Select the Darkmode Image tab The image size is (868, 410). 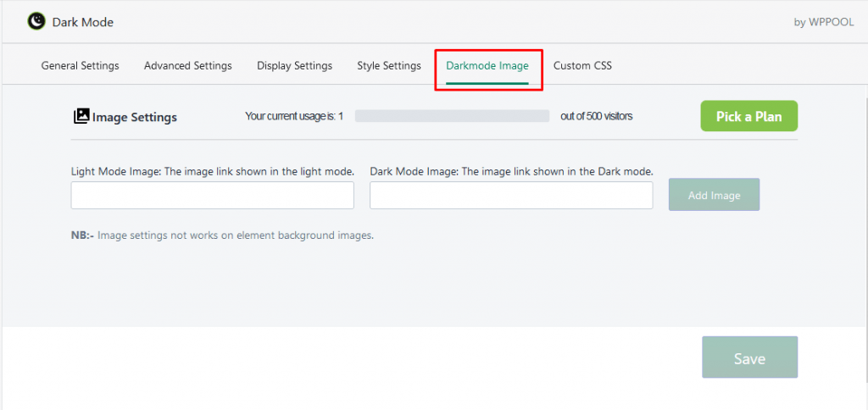tap(487, 66)
